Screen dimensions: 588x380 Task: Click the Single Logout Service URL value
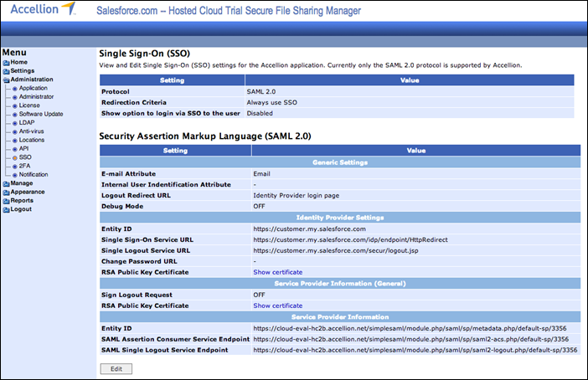coord(336,250)
